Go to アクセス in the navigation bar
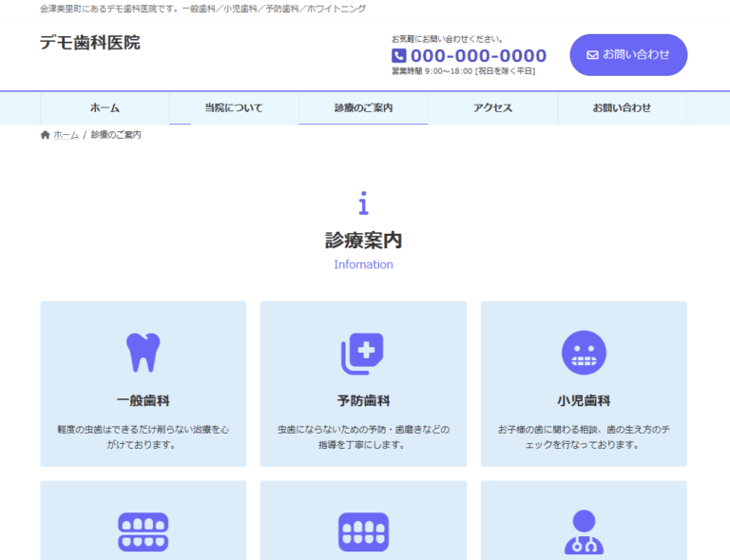Image resolution: width=730 pixels, height=560 pixels. tap(492, 108)
